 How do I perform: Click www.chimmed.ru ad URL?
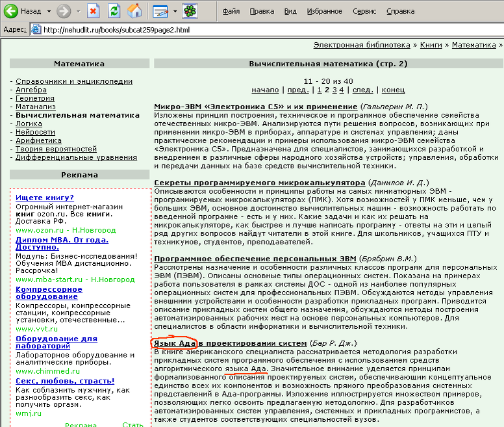pyautogui.click(x=47, y=371)
